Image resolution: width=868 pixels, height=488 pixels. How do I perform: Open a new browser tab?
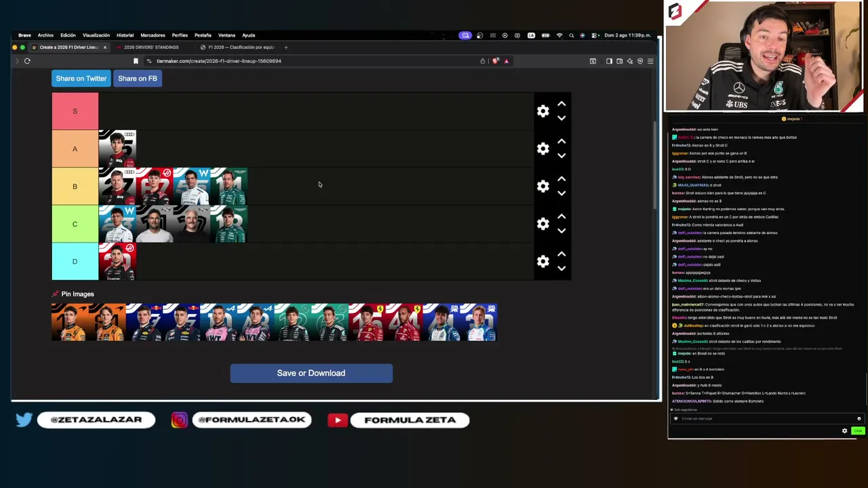pyautogui.click(x=285, y=47)
